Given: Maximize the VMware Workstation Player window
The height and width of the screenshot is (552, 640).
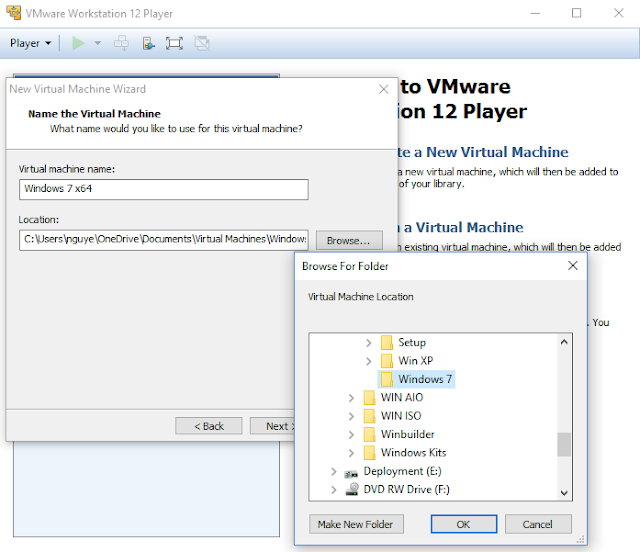Looking at the screenshot, I should tap(576, 13).
